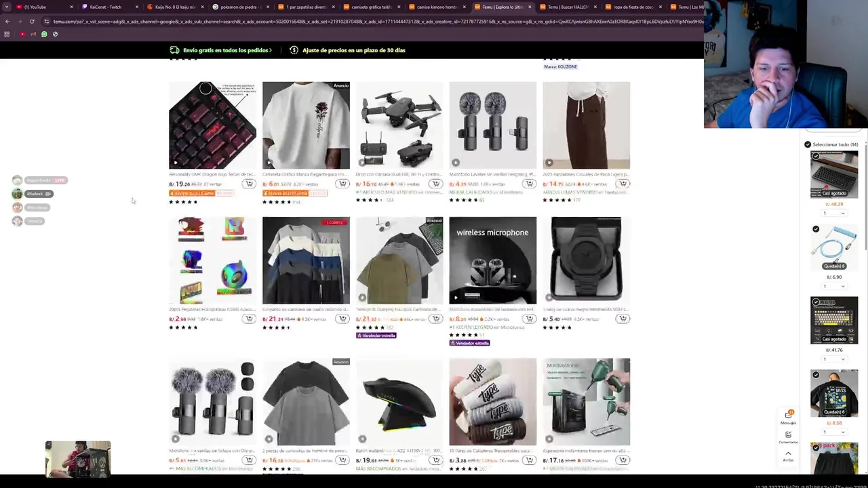Open the Comentarios feedback icon
Image resolution: width=868 pixels, height=488 pixels.
pyautogui.click(x=788, y=437)
